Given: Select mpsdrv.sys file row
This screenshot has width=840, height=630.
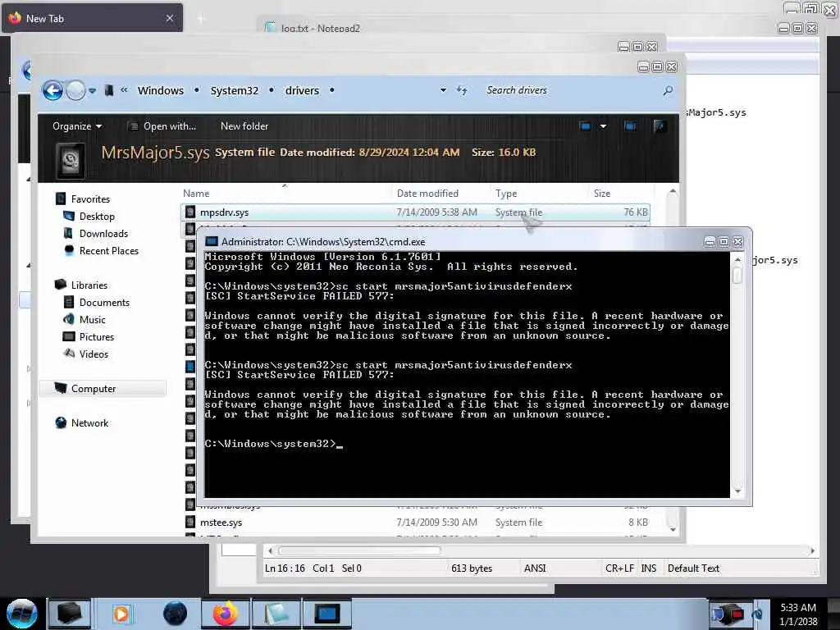Looking at the screenshot, I should click(x=416, y=212).
